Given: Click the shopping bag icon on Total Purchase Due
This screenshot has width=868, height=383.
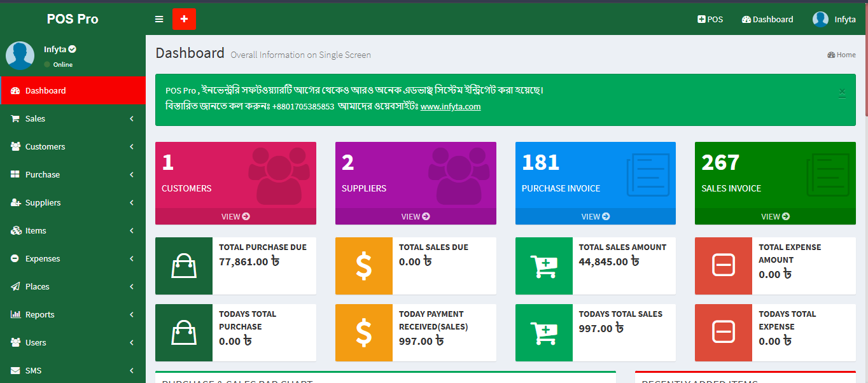Looking at the screenshot, I should [183, 266].
